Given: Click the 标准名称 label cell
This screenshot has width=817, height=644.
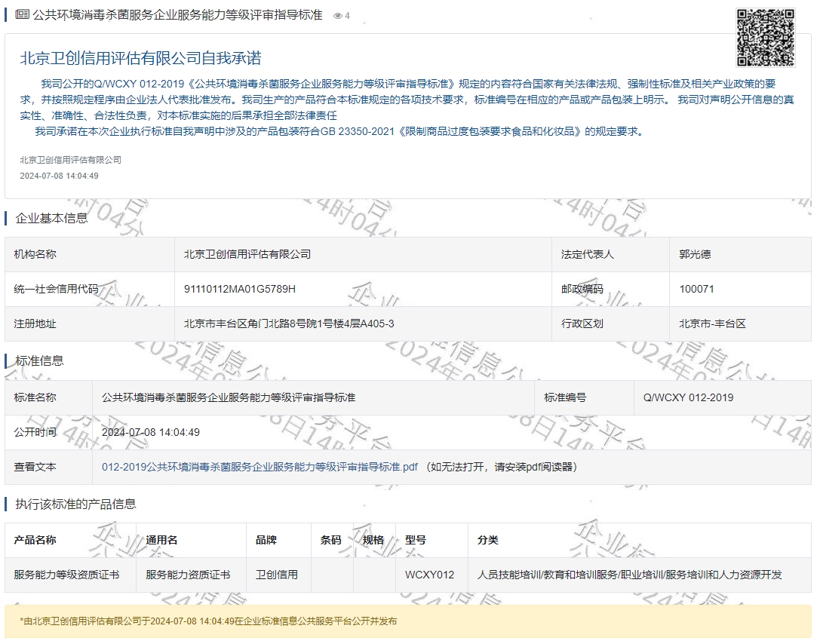Looking at the screenshot, I should tap(48, 397).
